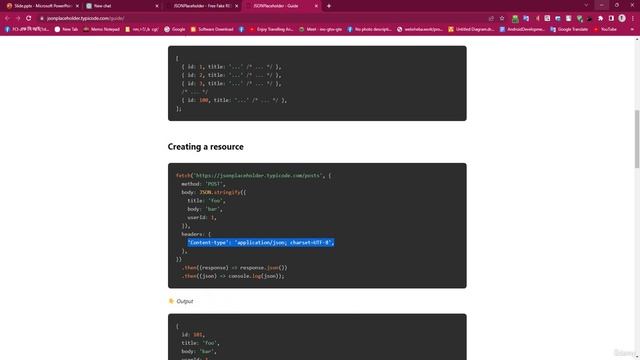Click the id: 100 line in code
This screenshot has height=360, width=640.
tap(234, 100)
